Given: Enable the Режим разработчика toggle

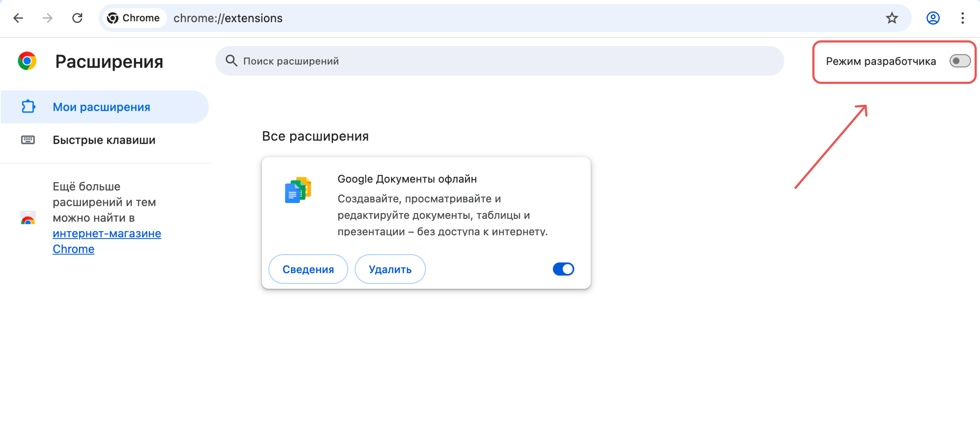Looking at the screenshot, I should pos(960,61).
